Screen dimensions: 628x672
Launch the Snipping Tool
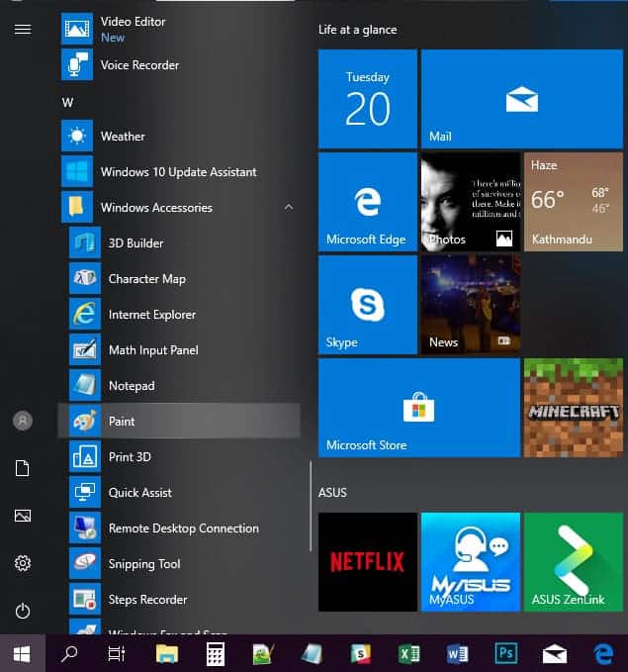[180, 563]
